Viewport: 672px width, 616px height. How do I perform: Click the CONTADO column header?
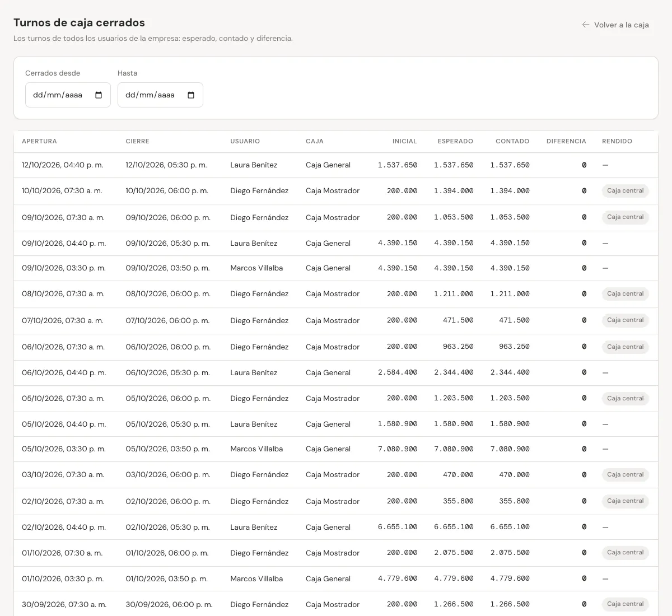[x=512, y=141]
